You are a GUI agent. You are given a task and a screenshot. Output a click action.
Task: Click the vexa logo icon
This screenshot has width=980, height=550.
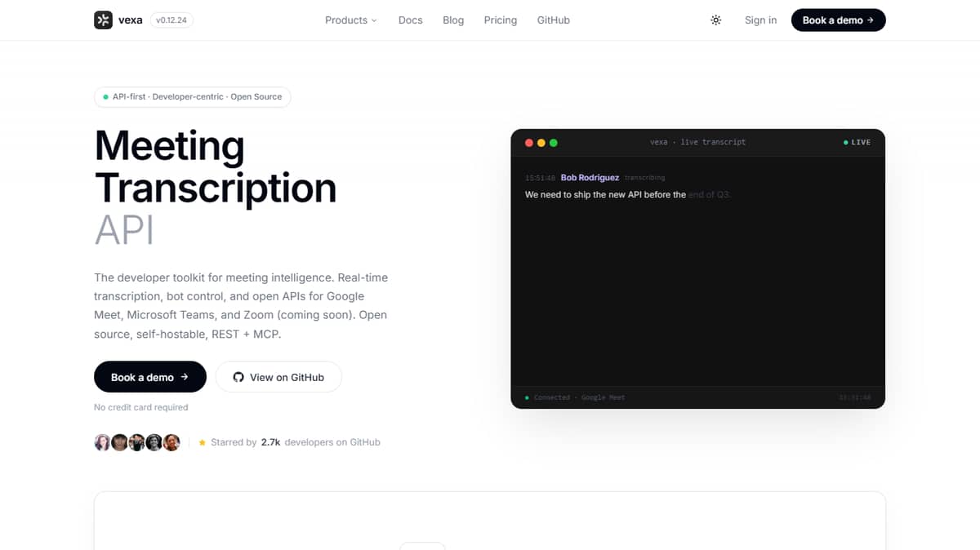[103, 20]
